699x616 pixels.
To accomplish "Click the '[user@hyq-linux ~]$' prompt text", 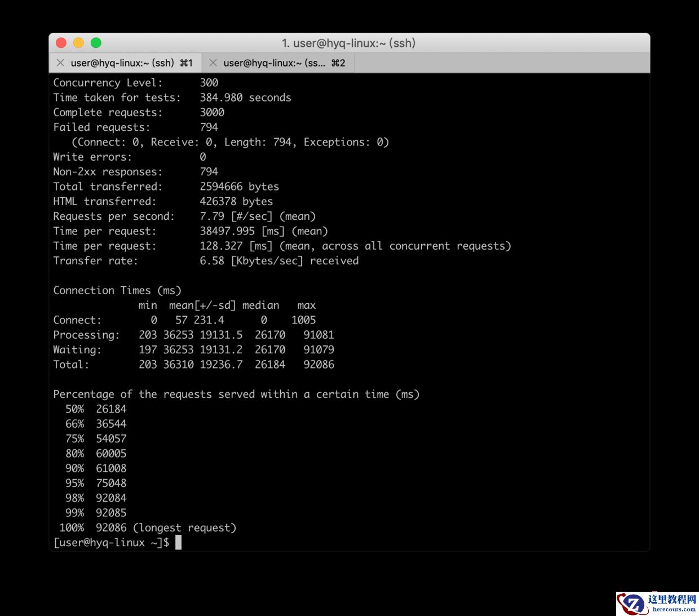I will [x=111, y=542].
